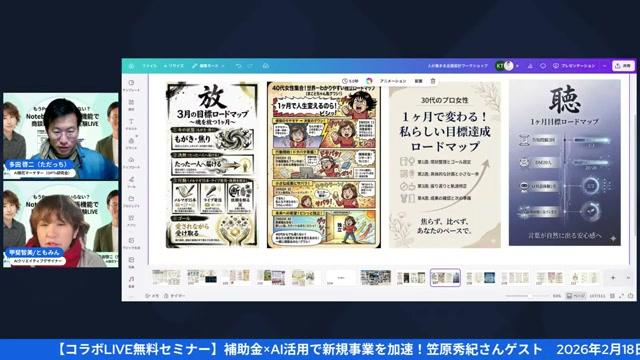Delete using the trash icon above canvas
The height and width of the screenshot is (360, 640).
433,81
